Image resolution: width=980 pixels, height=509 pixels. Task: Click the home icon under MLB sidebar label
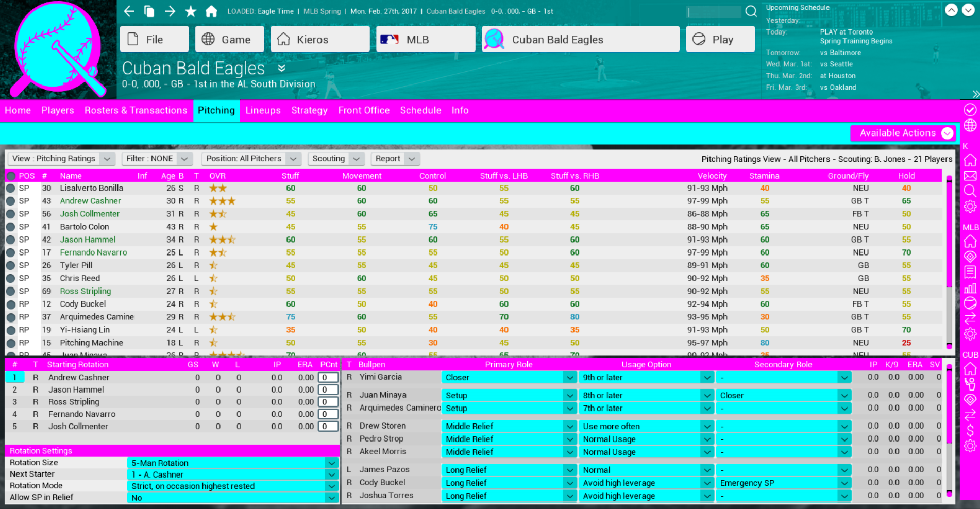970,241
